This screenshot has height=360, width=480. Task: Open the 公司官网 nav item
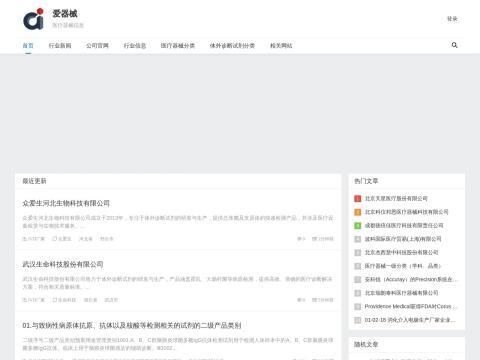[97, 46]
